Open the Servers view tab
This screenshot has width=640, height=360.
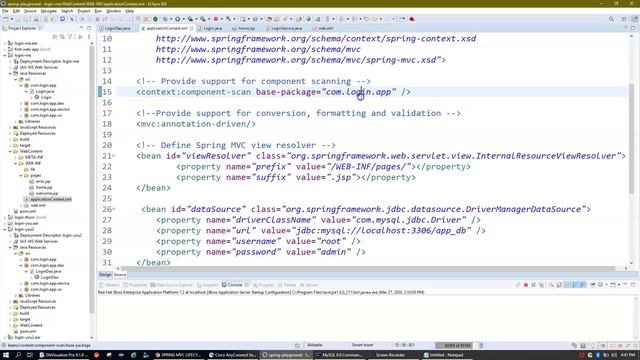(309, 285)
